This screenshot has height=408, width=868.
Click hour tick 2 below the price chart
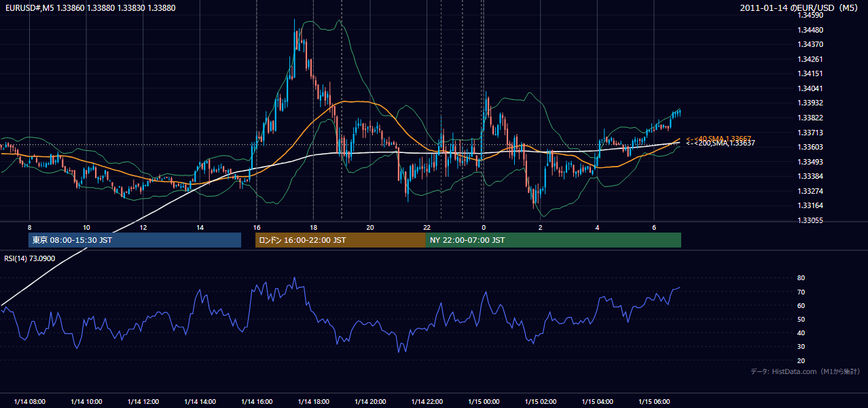[x=540, y=227]
